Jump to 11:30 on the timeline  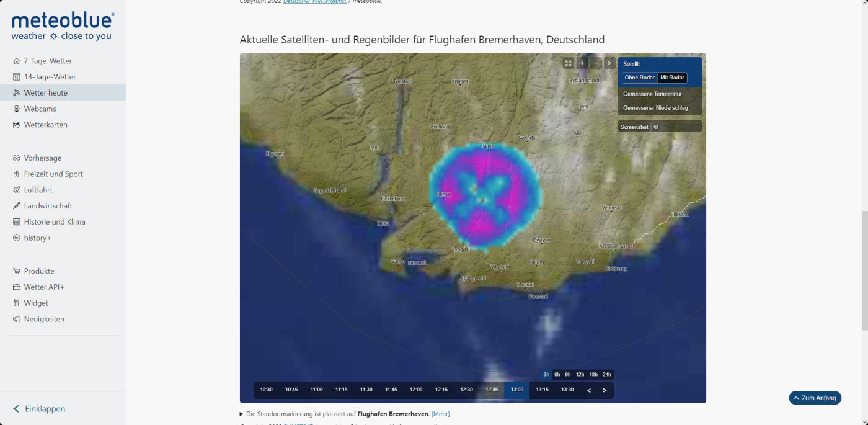[x=366, y=390]
